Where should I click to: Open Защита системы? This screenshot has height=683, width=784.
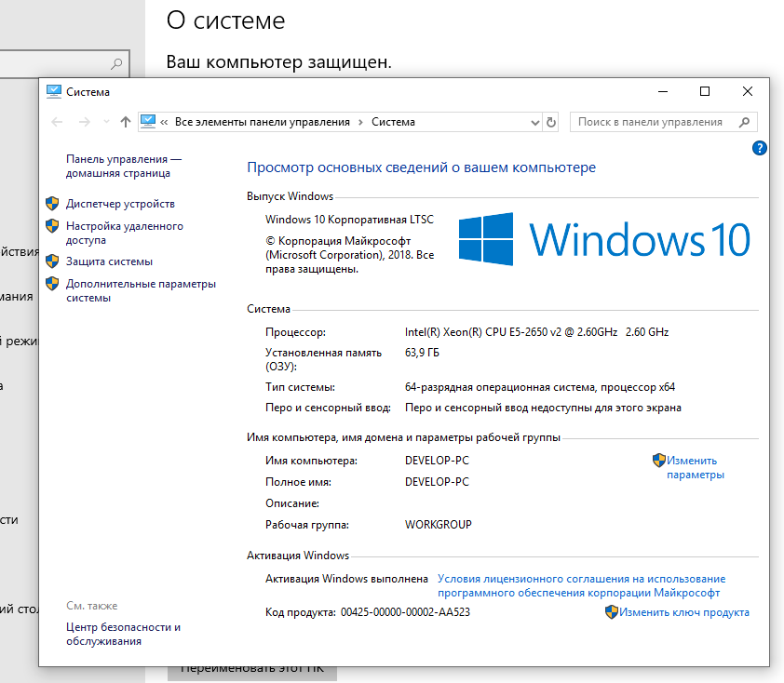(x=109, y=261)
